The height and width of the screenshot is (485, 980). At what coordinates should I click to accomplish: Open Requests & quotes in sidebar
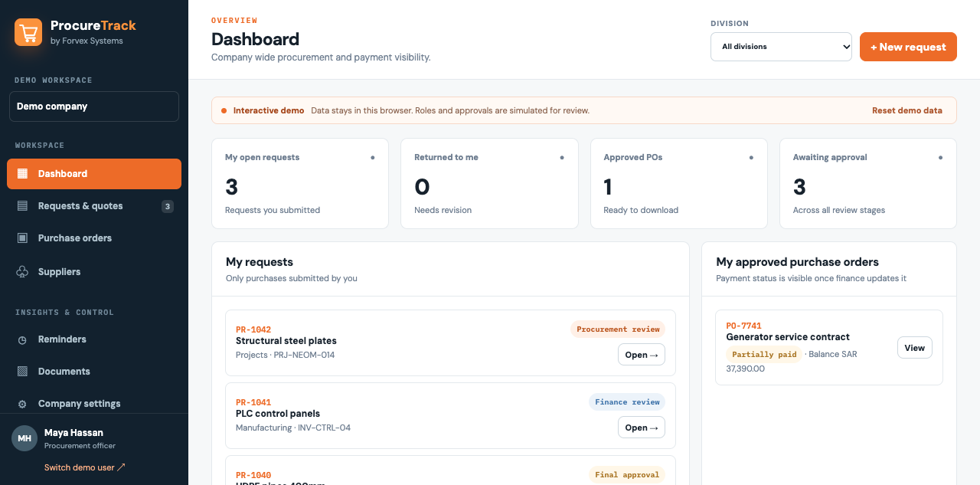point(94,206)
